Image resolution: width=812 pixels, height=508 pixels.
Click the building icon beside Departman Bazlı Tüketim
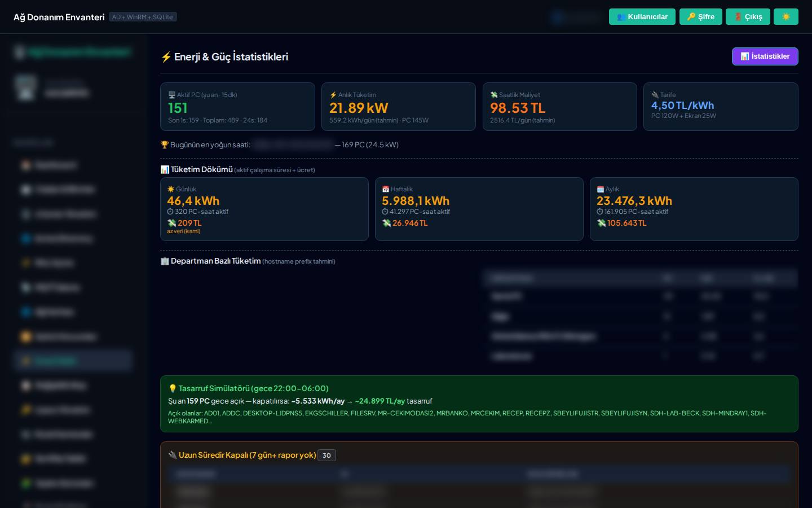pos(165,261)
